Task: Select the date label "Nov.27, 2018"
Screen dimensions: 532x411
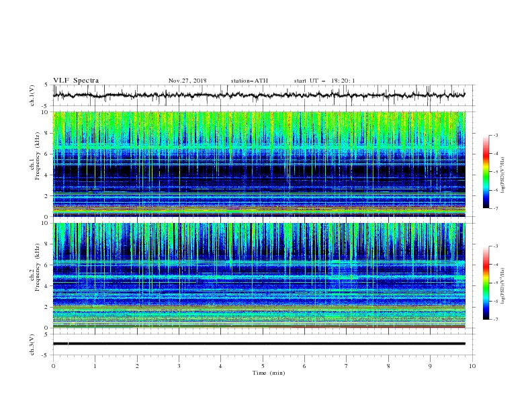Action: pyautogui.click(x=187, y=81)
